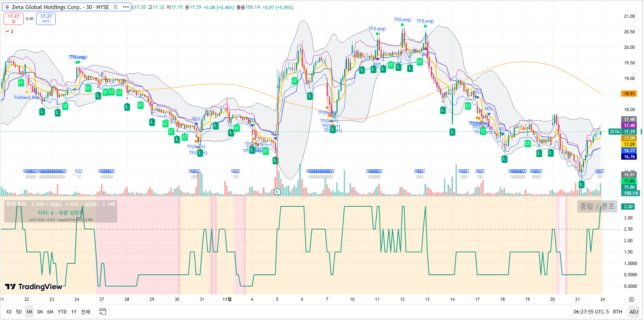Click the orange 18.51 price axis label
Screen dimensions: 644x320
pyautogui.click(x=629, y=94)
